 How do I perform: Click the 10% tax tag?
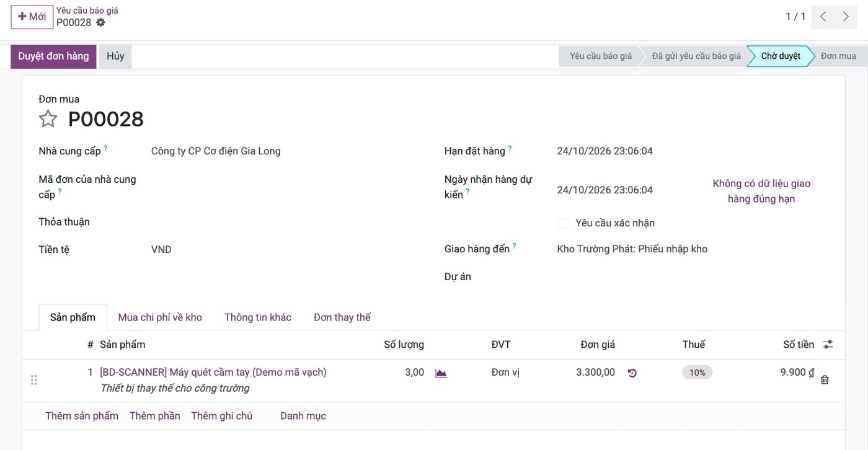pyautogui.click(x=697, y=373)
